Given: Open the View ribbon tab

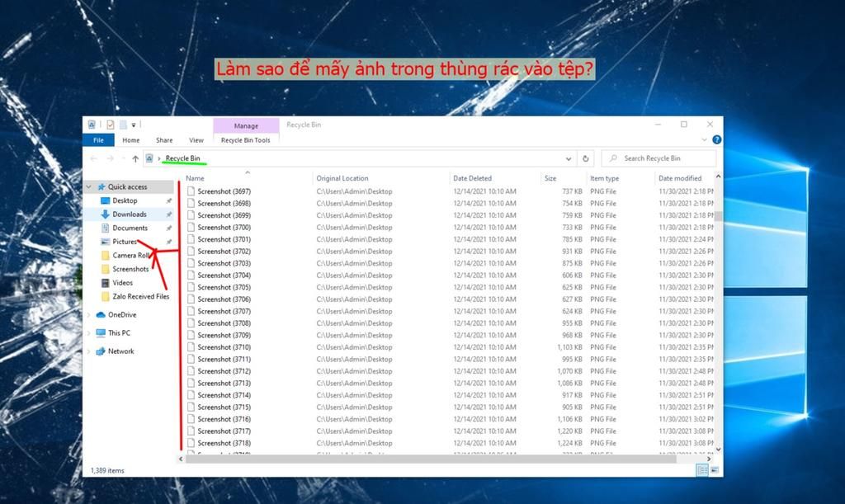Looking at the screenshot, I should (x=196, y=140).
